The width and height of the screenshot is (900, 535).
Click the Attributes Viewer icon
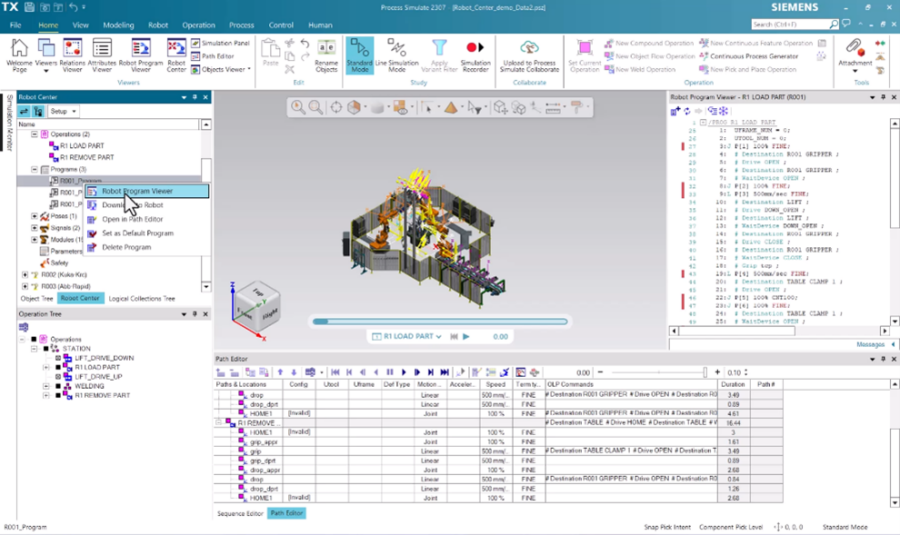pos(102,55)
